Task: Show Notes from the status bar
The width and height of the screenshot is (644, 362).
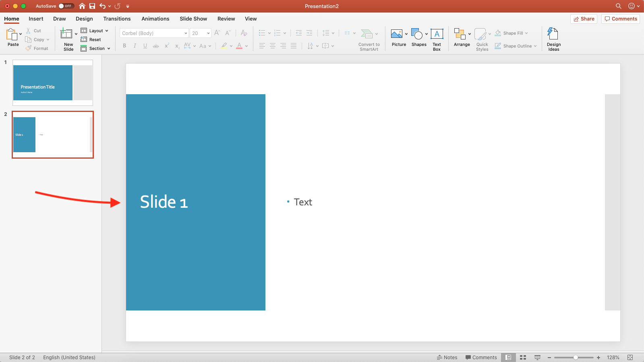Action: click(447, 358)
